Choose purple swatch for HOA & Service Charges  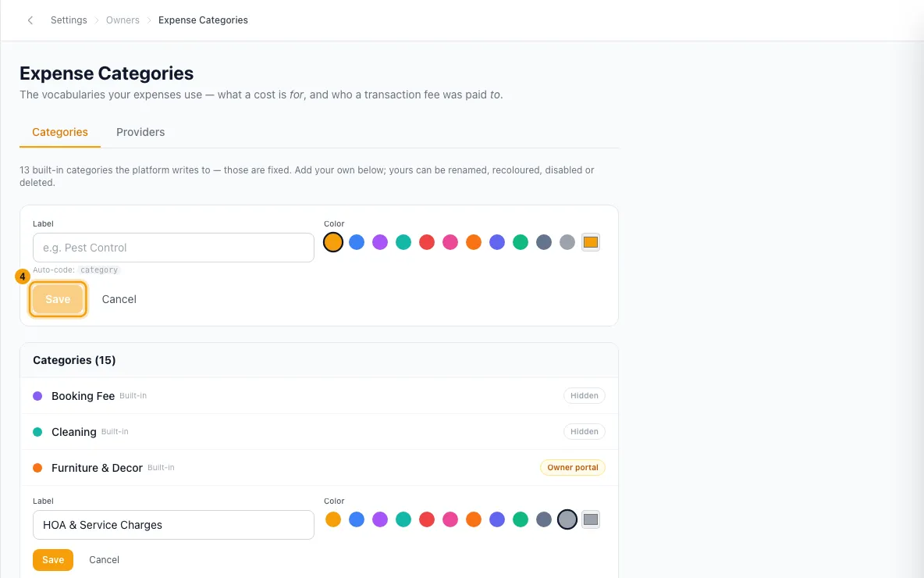tap(380, 519)
